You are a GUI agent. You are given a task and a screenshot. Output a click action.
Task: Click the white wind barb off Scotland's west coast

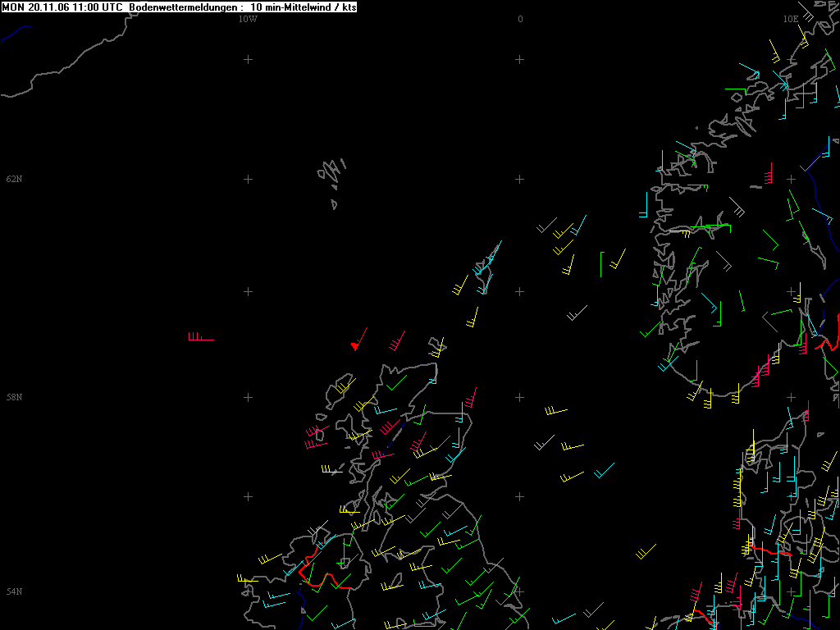(331, 471)
